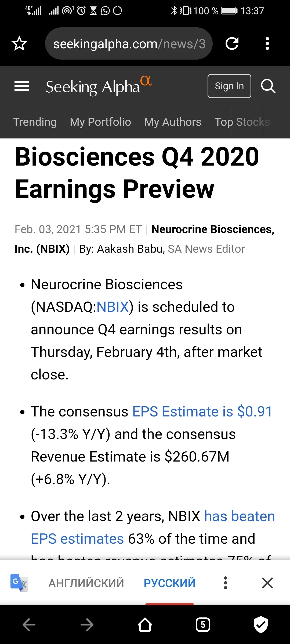Go to the Top Stocks tab
The width and height of the screenshot is (290, 644).
[242, 122]
